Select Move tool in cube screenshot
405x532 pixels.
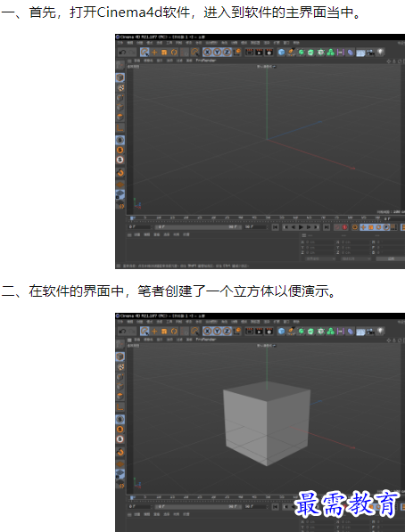pos(154,331)
